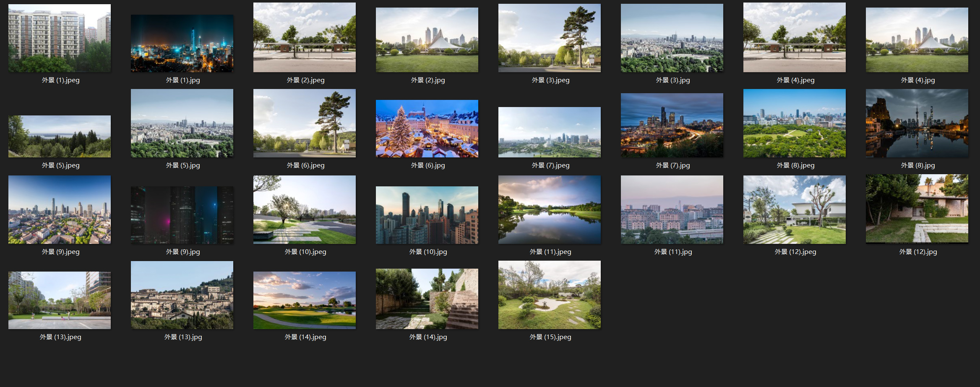This screenshot has width=980, height=387.
Task: Select the night skyline thumbnail 外景 (1).jpg
Action: tap(182, 44)
